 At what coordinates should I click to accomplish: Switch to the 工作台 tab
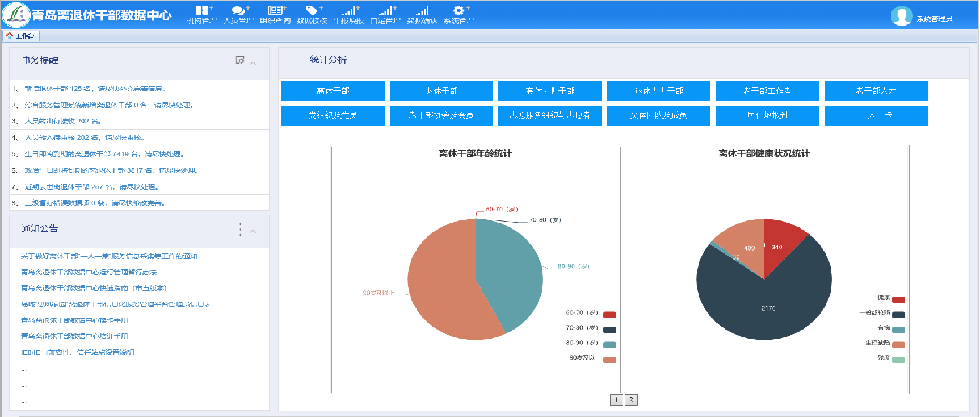pyautogui.click(x=20, y=36)
